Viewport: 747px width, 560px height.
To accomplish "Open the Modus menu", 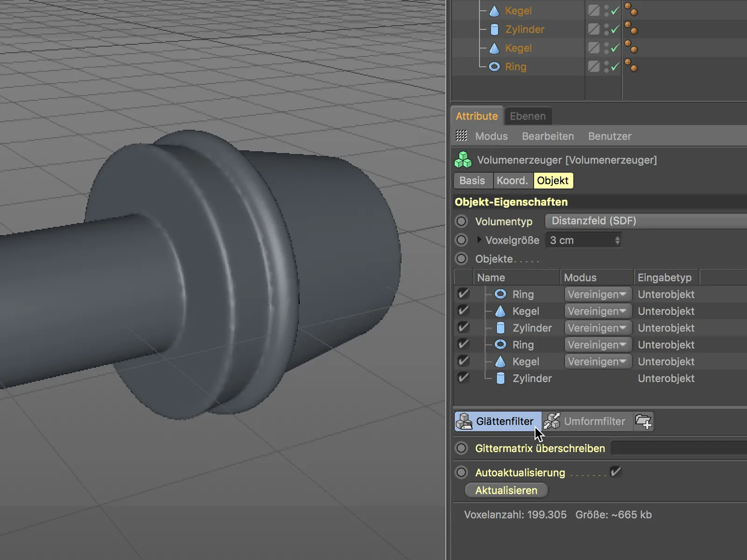I will 491,136.
